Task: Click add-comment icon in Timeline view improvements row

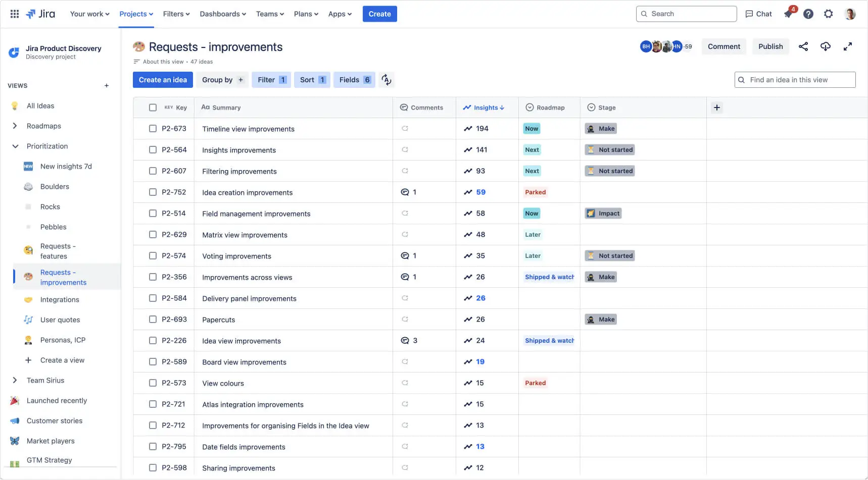Action: point(405,129)
